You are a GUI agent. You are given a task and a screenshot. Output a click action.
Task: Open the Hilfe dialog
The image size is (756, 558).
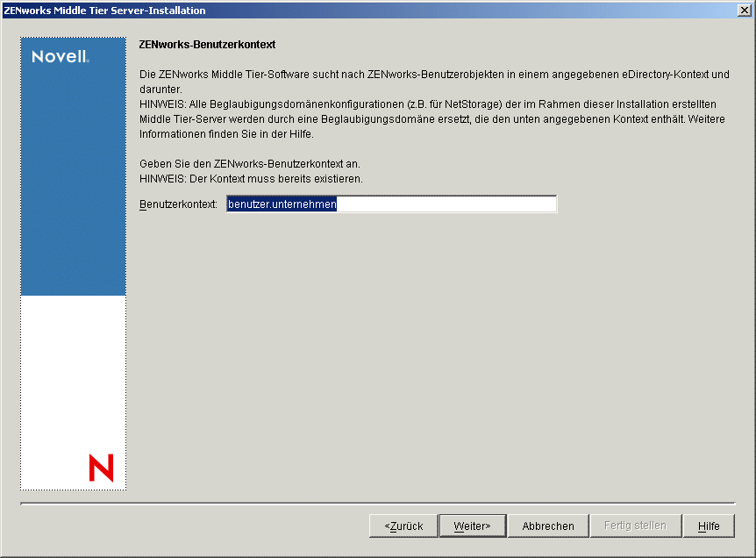coord(709,526)
